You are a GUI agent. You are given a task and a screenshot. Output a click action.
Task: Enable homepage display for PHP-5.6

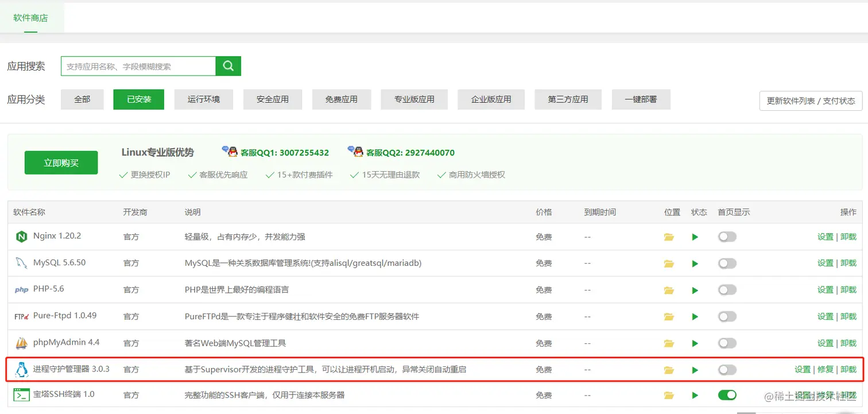tap(727, 290)
